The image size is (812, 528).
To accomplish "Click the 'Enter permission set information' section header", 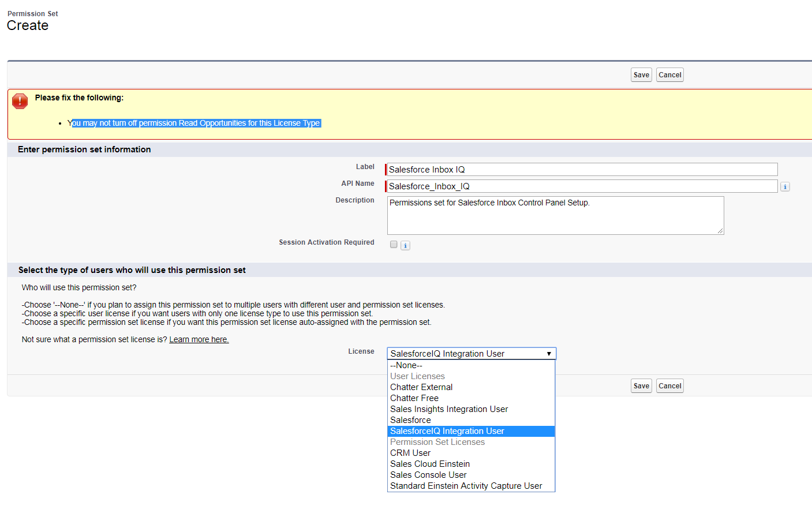I will [x=84, y=149].
